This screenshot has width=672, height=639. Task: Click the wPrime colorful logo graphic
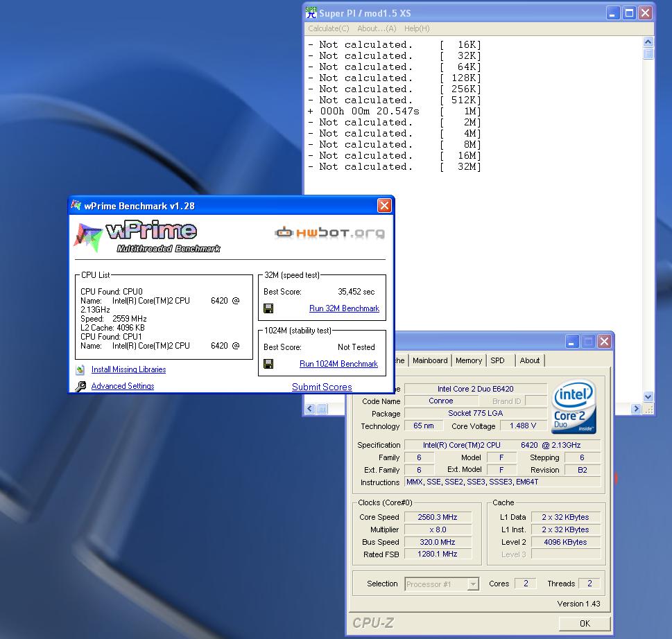point(88,237)
